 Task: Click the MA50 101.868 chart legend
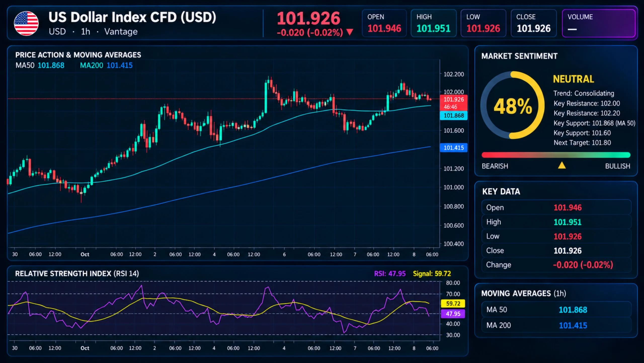(40, 65)
